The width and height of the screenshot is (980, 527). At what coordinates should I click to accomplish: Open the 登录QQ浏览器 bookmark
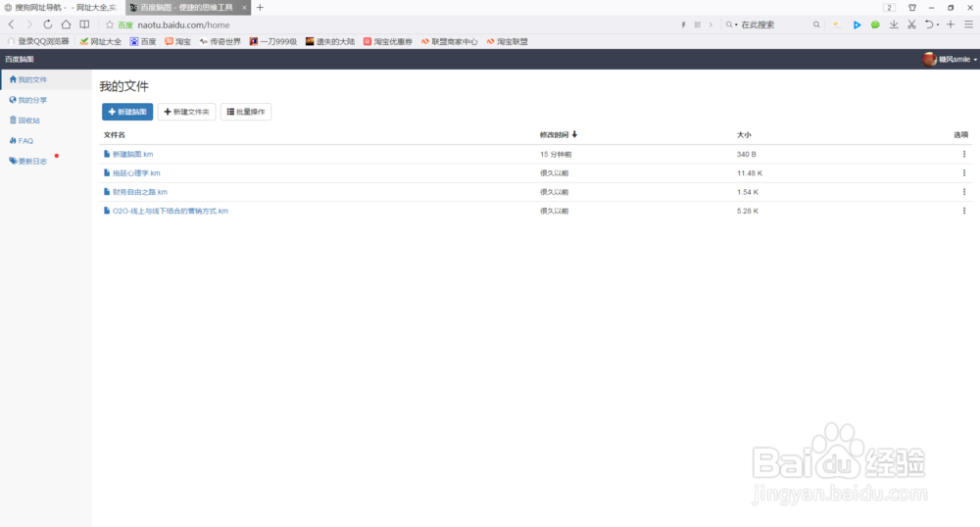[39, 41]
